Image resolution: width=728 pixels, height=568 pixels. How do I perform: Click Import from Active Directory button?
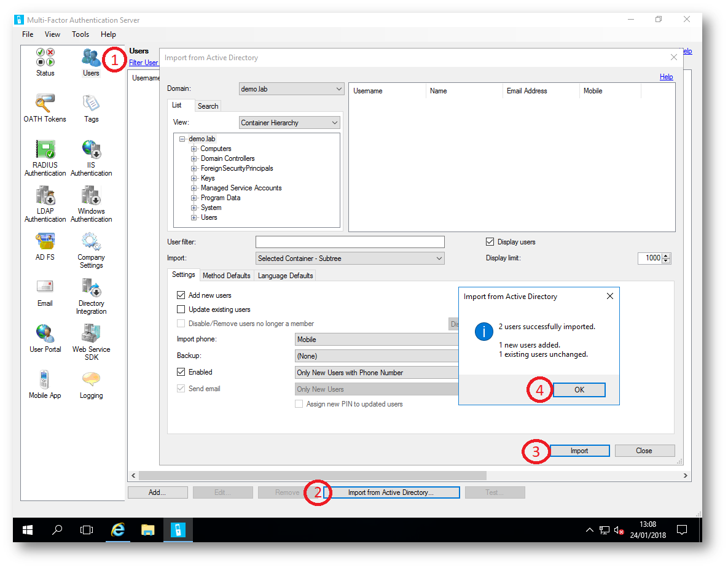(391, 492)
